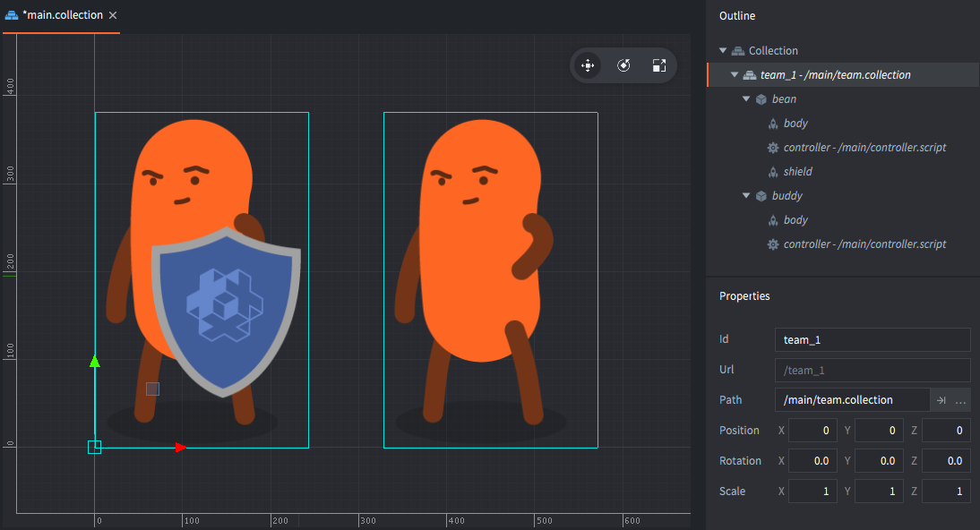Click the Id field containing team_1
This screenshot has height=530, width=980.
(x=872, y=340)
